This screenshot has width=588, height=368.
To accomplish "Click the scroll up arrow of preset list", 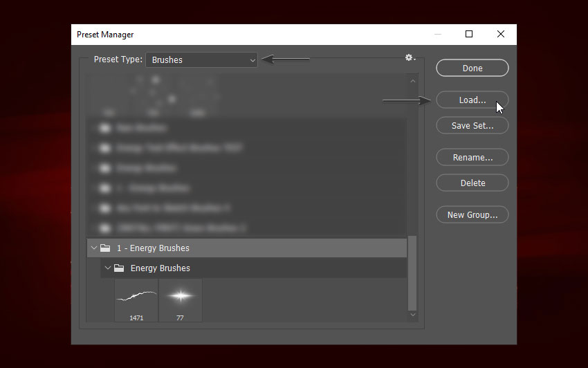I will (413, 81).
